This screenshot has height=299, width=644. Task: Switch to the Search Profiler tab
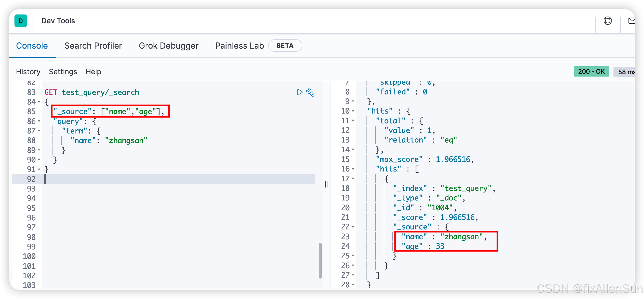(93, 46)
